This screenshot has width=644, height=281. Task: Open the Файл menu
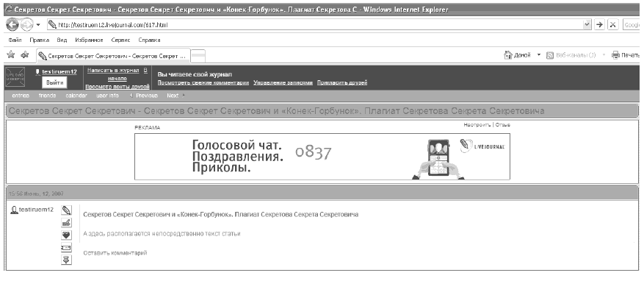pos(15,40)
